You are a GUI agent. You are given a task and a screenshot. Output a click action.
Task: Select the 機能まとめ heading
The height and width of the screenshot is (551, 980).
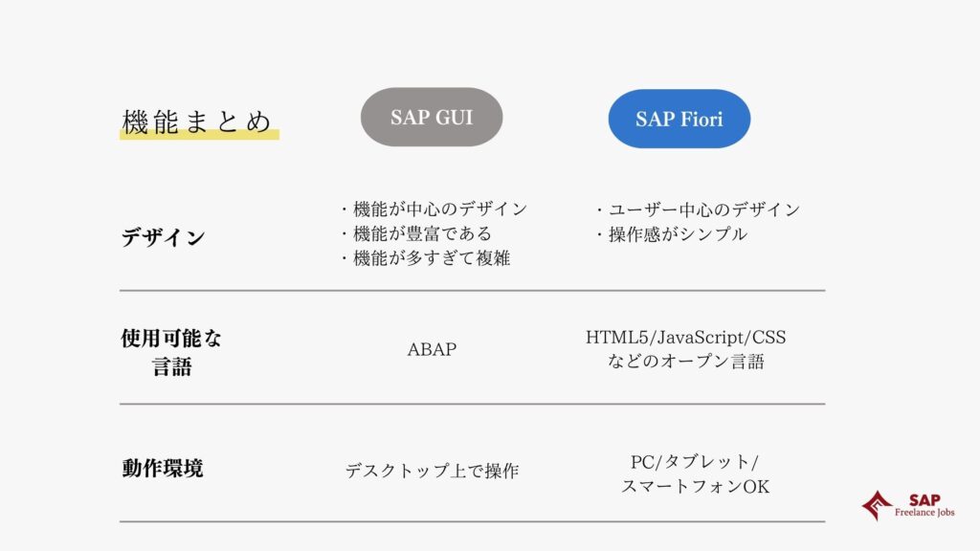pos(197,121)
